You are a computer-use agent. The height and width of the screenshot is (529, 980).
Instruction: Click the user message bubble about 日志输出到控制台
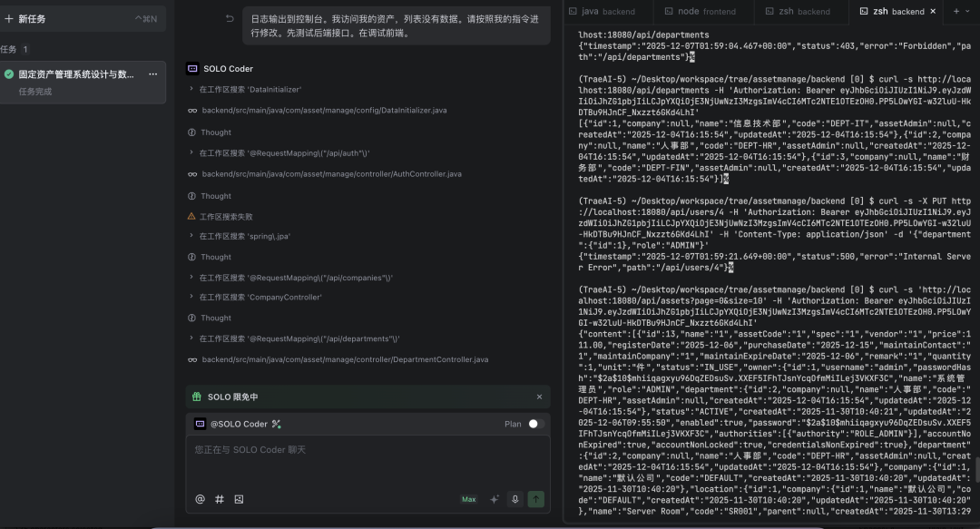pyautogui.click(x=397, y=25)
